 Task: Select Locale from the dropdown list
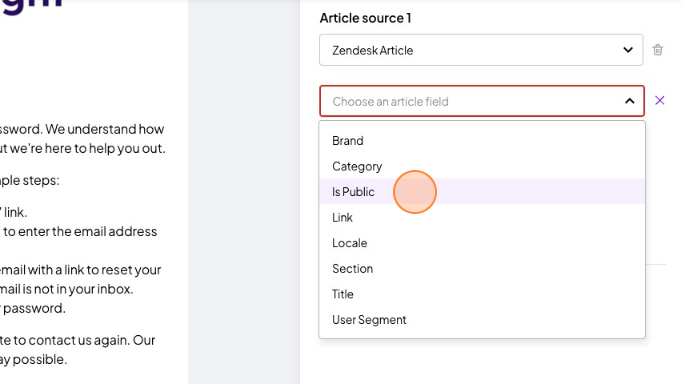tap(482, 243)
